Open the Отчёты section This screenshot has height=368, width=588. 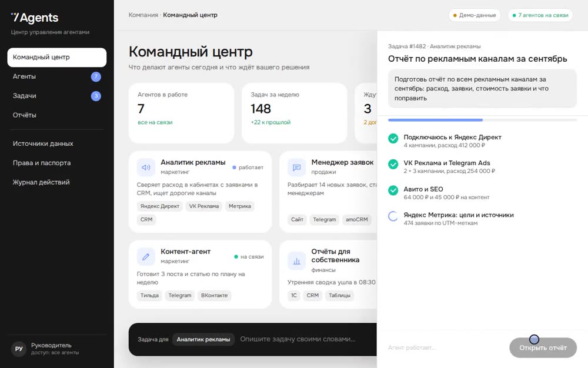(x=56, y=115)
